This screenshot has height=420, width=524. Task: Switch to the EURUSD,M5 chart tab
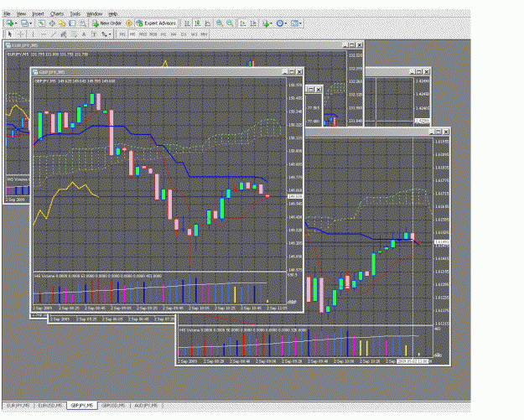click(x=49, y=405)
